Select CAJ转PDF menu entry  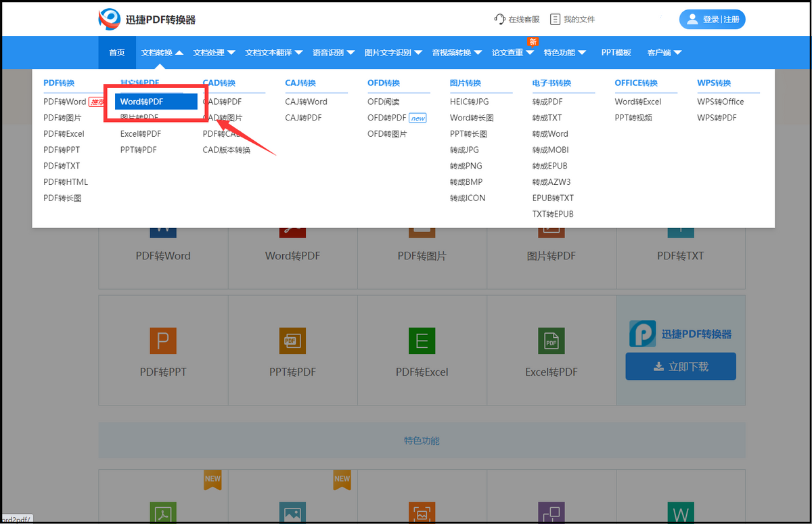pos(303,118)
